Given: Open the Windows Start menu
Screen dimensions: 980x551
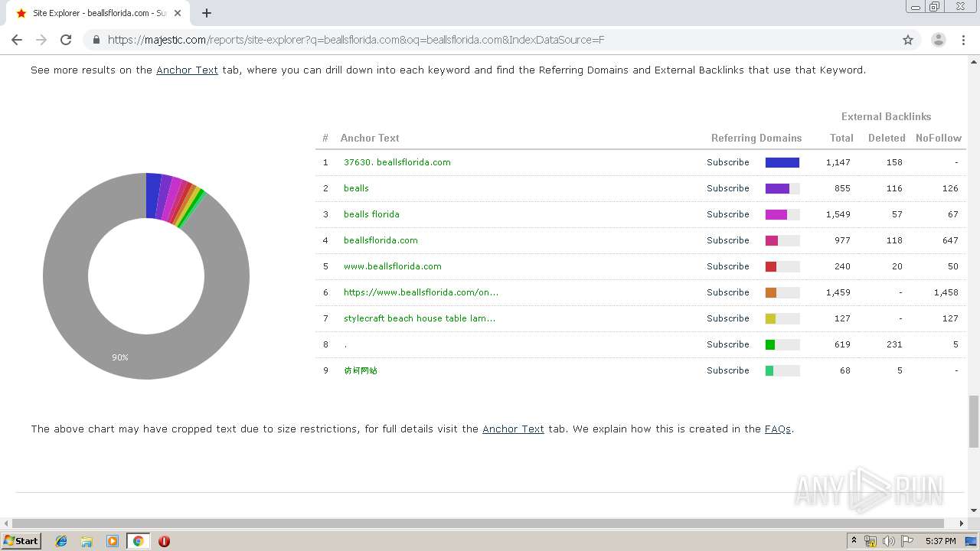Looking at the screenshot, I should (x=21, y=540).
